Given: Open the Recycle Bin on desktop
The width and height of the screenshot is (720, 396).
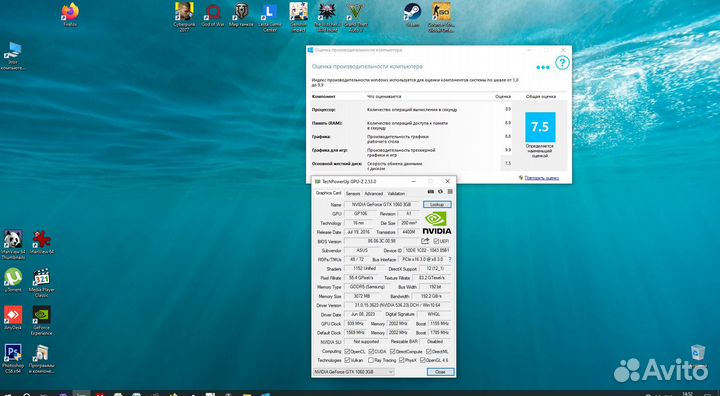Looking at the screenshot, I should [x=698, y=352].
